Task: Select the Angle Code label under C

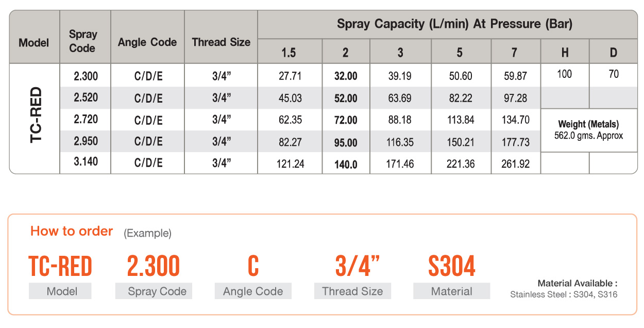Action: pos(253,291)
